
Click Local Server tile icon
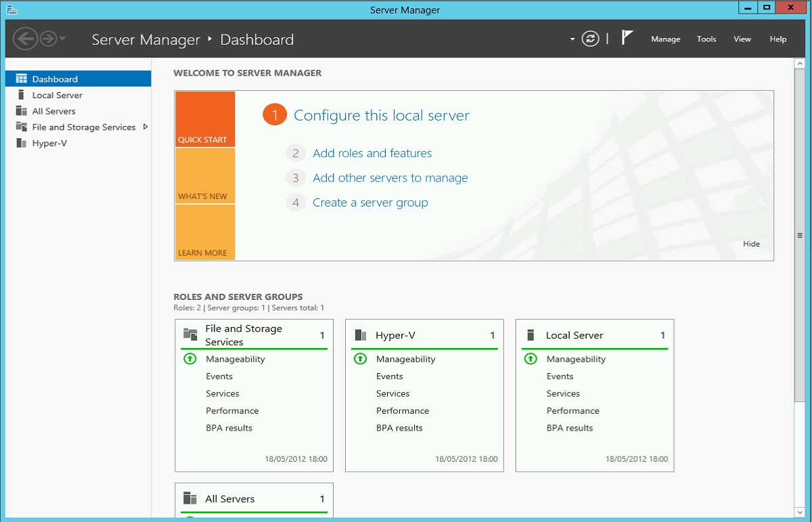531,335
